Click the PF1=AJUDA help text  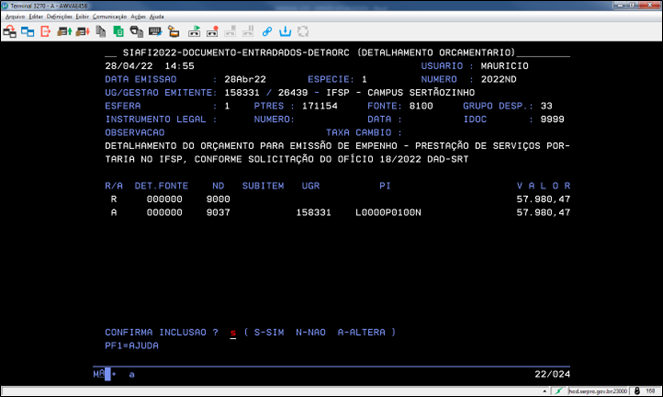point(132,346)
